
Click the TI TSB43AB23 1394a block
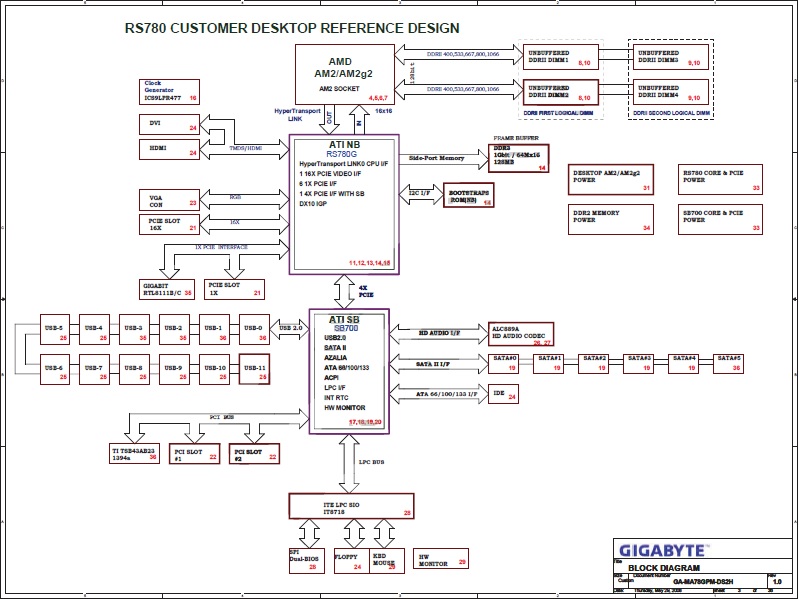135,454
